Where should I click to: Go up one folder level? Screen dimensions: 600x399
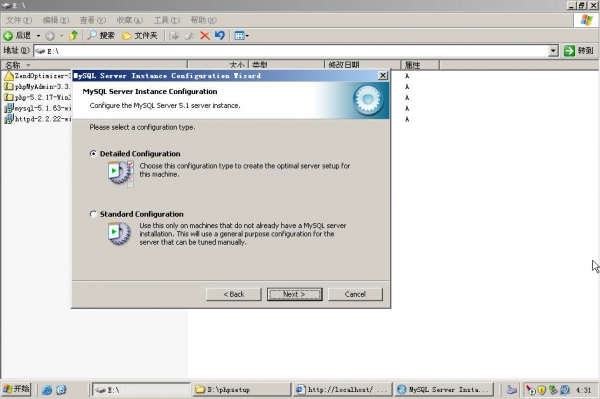(73, 36)
